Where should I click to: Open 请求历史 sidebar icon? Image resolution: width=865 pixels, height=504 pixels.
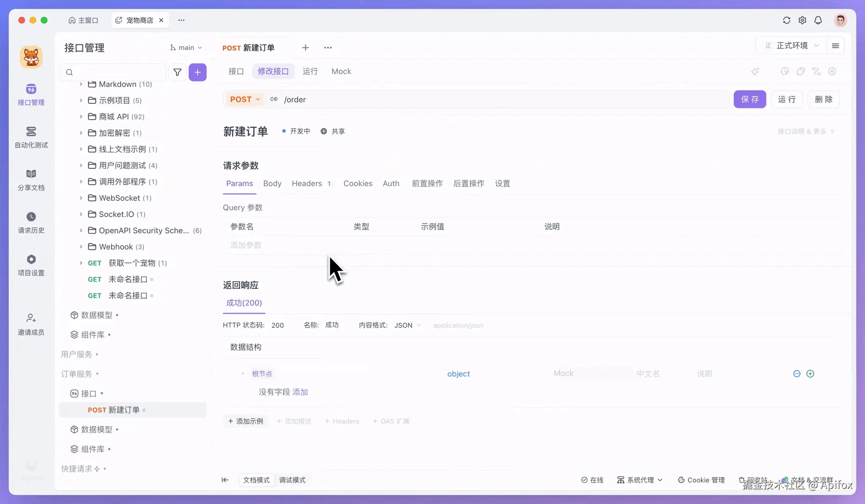click(x=31, y=222)
